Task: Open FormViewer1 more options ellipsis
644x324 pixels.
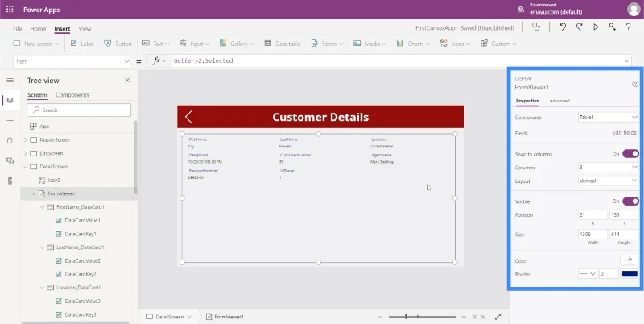Action: pyautogui.click(x=131, y=193)
